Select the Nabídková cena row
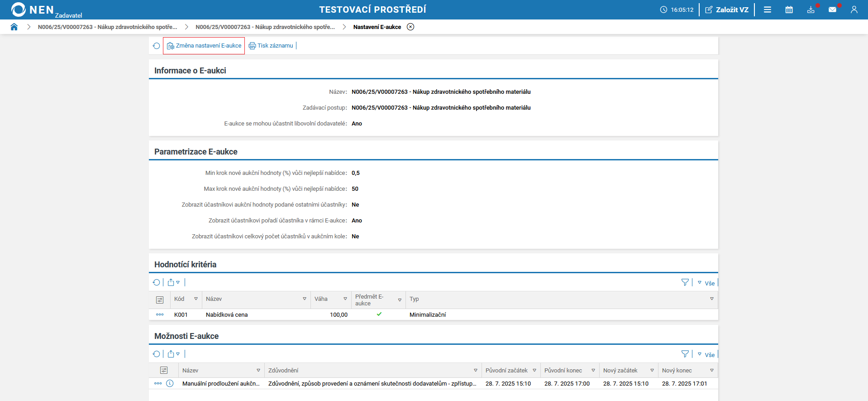868x401 pixels. pos(227,314)
